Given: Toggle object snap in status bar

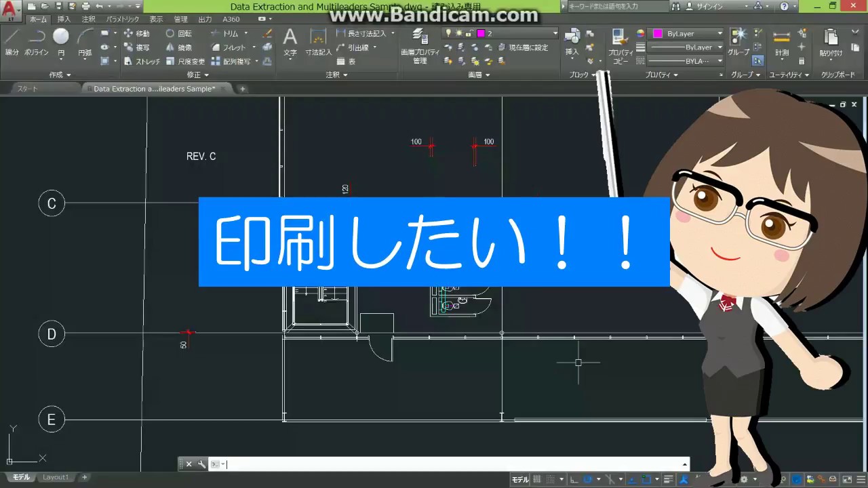Looking at the screenshot, I should coord(648,479).
